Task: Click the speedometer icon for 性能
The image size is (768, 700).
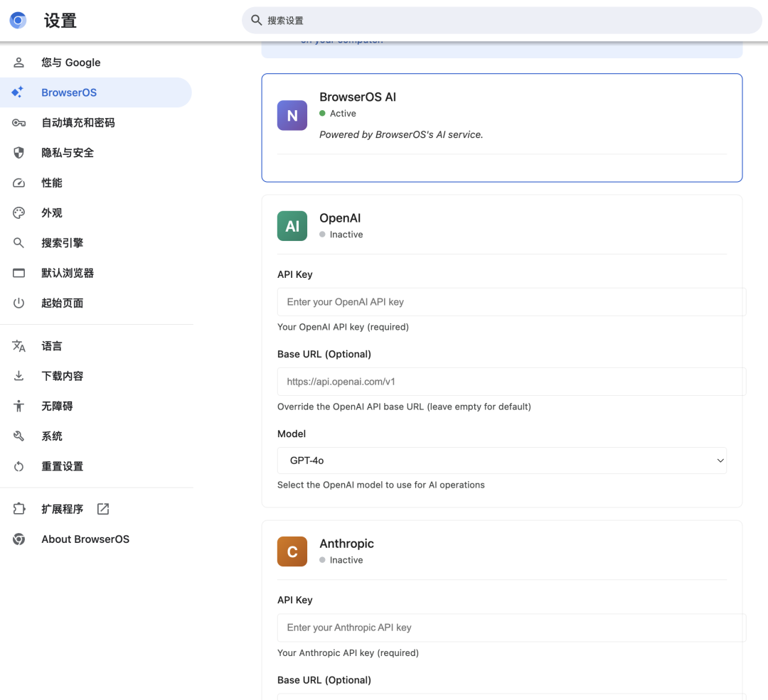Action: 18,183
